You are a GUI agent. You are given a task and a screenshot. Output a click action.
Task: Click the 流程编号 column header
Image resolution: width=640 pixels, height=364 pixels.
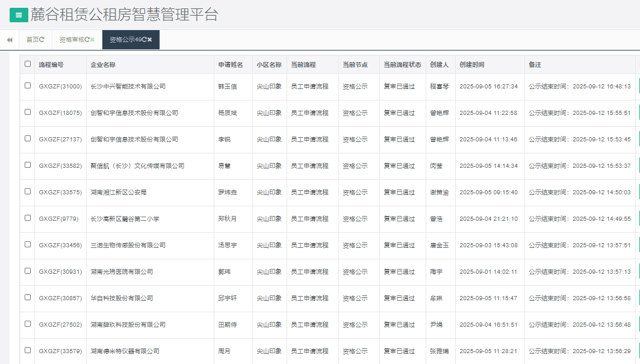tap(51, 65)
